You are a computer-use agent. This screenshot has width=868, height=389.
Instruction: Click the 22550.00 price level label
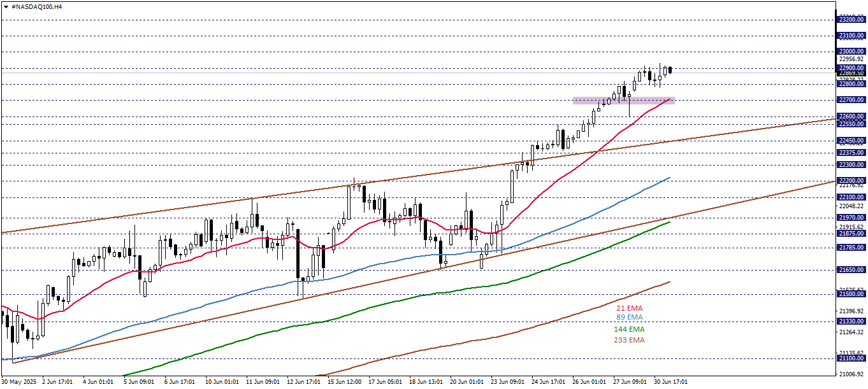[851, 124]
